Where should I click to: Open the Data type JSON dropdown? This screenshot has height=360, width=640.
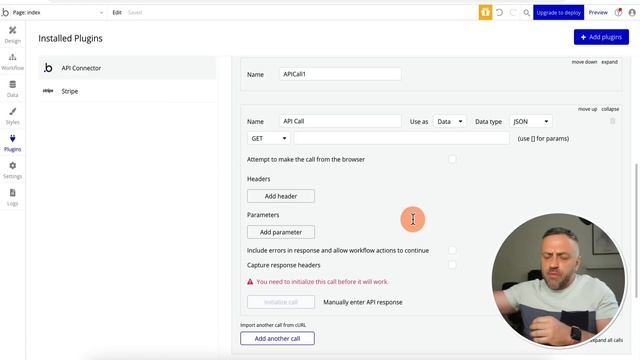531,121
